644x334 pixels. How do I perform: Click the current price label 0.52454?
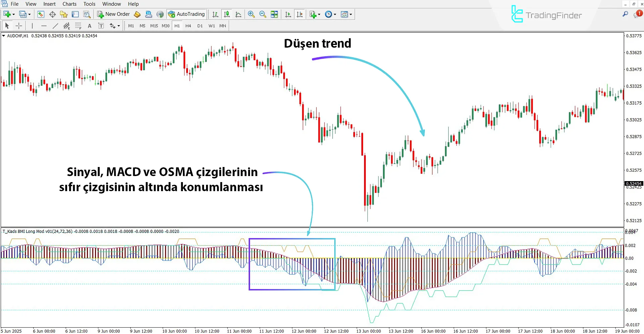pos(633,183)
